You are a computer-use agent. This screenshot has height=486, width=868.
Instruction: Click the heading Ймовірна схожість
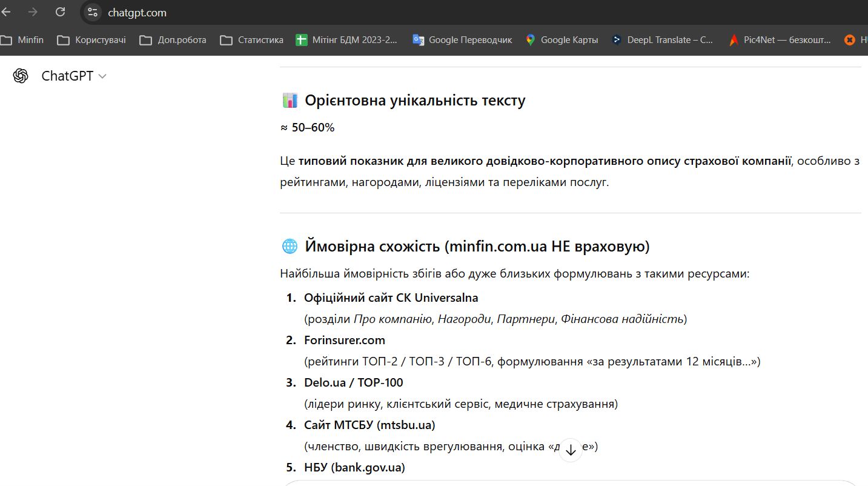477,246
